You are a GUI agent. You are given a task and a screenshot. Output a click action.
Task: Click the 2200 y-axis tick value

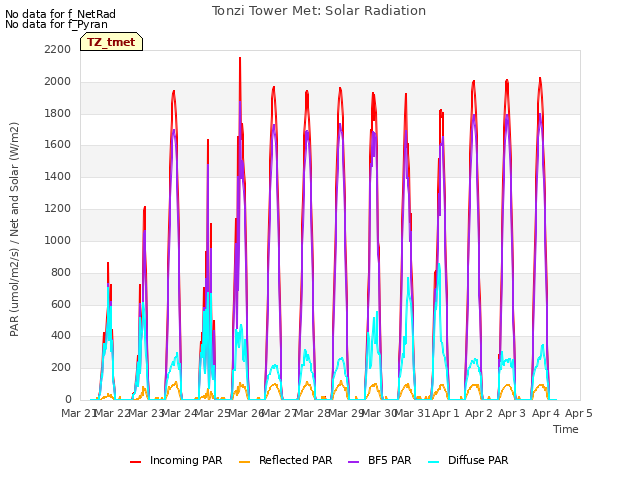click(58, 49)
